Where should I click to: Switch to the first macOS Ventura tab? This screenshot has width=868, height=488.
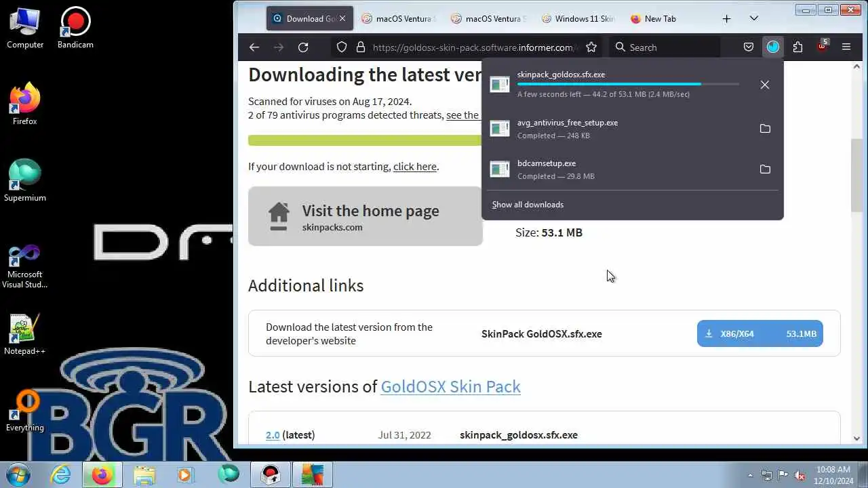point(399,19)
